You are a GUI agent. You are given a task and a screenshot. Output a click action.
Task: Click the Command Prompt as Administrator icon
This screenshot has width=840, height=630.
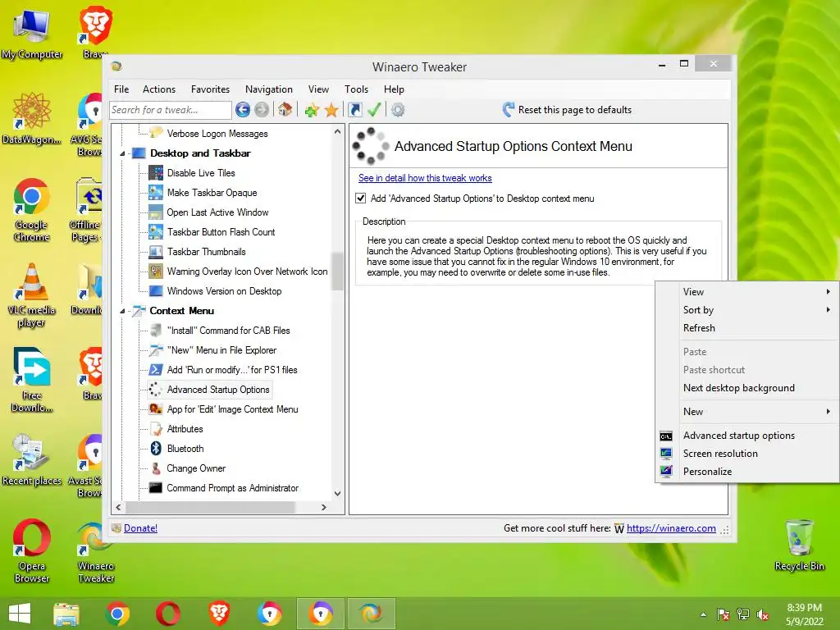[x=156, y=488]
